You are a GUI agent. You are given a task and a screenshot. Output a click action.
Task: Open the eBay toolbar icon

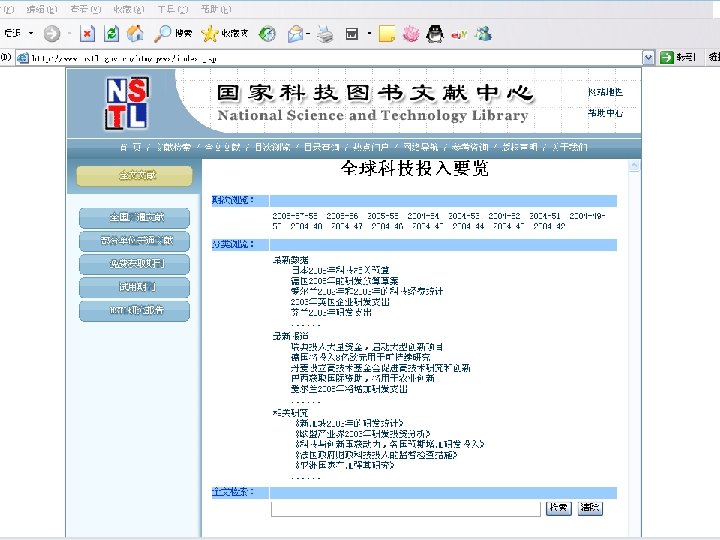coord(459,34)
